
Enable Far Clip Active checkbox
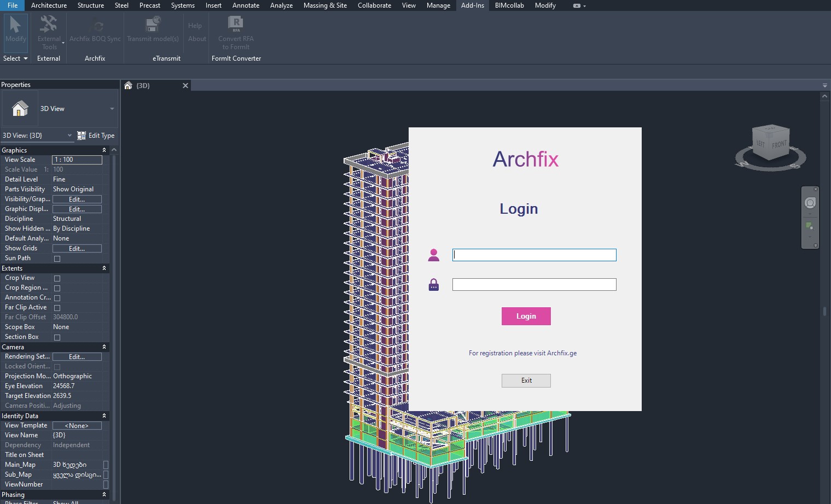click(x=57, y=308)
